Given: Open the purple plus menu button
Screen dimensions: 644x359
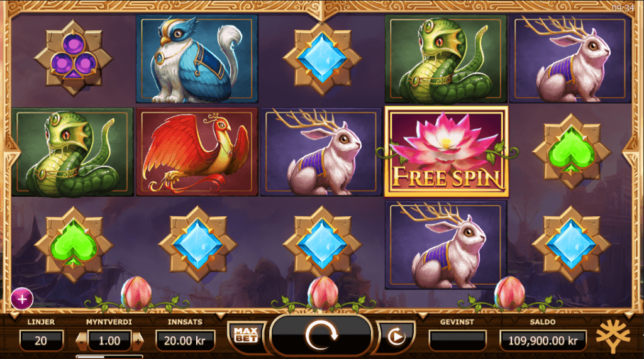Looking at the screenshot, I should 22,299.
